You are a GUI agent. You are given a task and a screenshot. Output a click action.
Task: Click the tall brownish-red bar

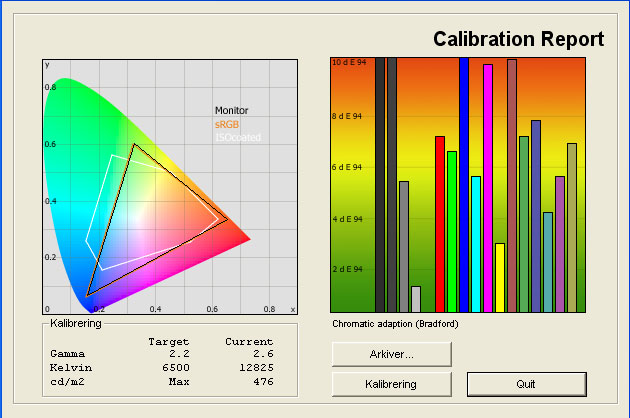pyautogui.click(x=512, y=185)
